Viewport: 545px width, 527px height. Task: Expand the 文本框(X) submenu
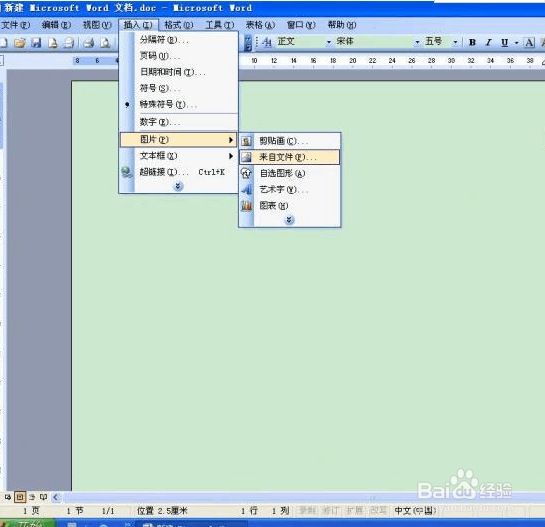click(179, 156)
